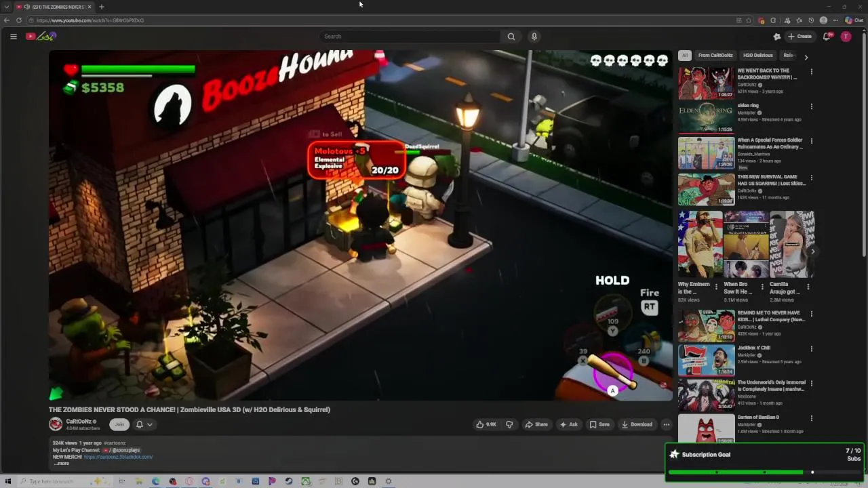
Task: Start voice search with microphone icon
Action: (534, 37)
